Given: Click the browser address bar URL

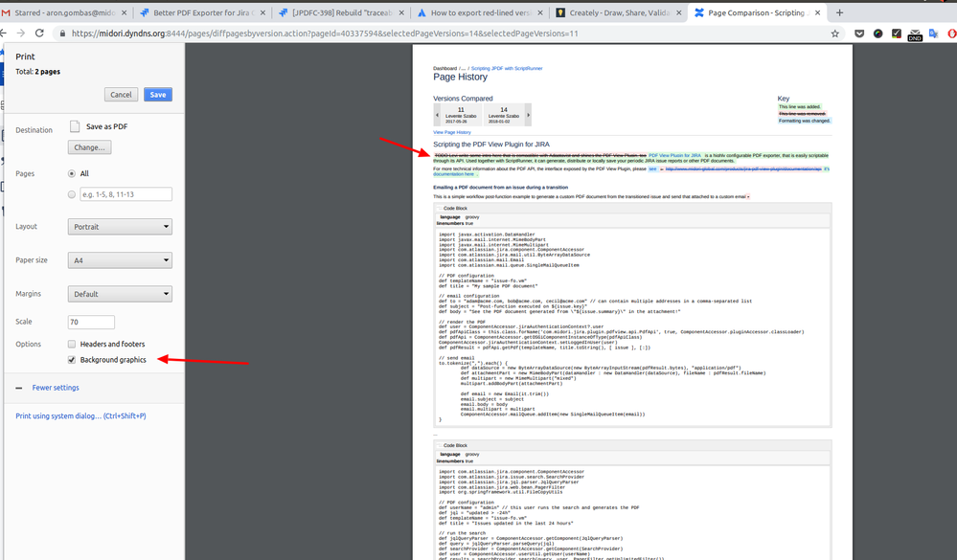Looking at the screenshot, I should point(325,34).
